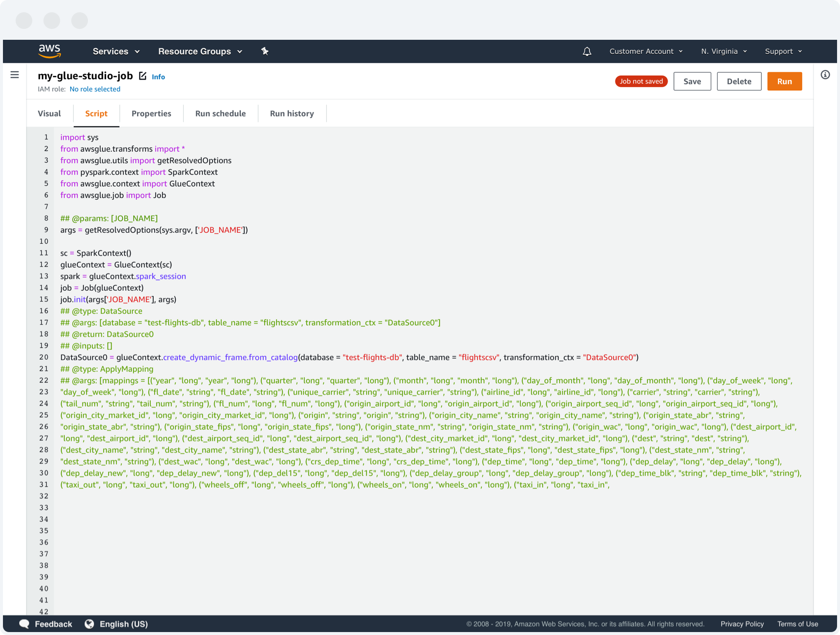840x635 pixels.
Task: Click the copyright notice in footer
Action: 585,624
